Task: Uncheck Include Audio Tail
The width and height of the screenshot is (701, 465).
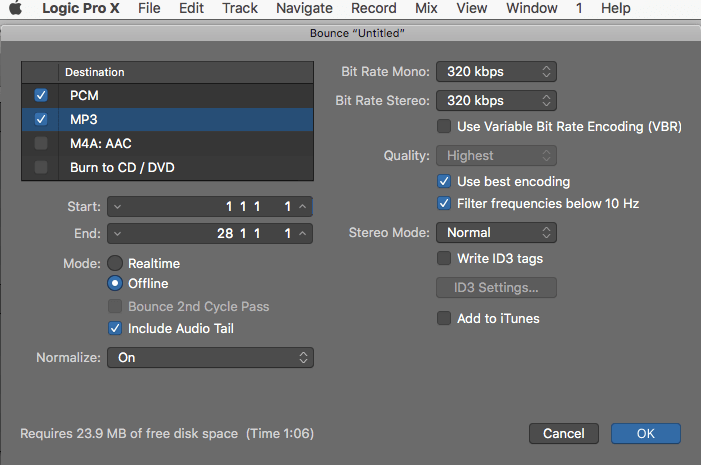Action: (x=115, y=328)
